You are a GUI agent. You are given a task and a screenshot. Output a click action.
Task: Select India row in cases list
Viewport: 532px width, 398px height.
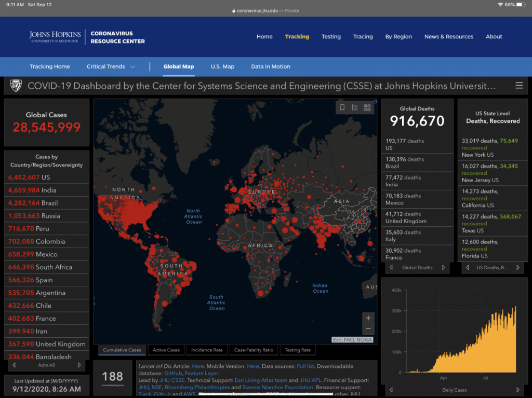(x=46, y=190)
